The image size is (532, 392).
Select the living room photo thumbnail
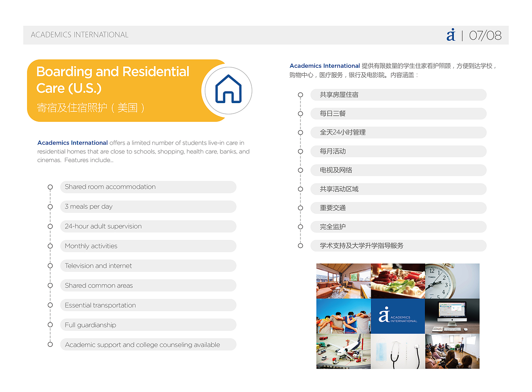pos(343,281)
